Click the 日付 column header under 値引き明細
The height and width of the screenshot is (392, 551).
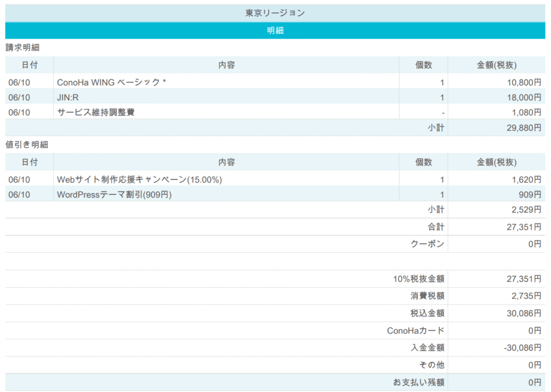[30, 162]
